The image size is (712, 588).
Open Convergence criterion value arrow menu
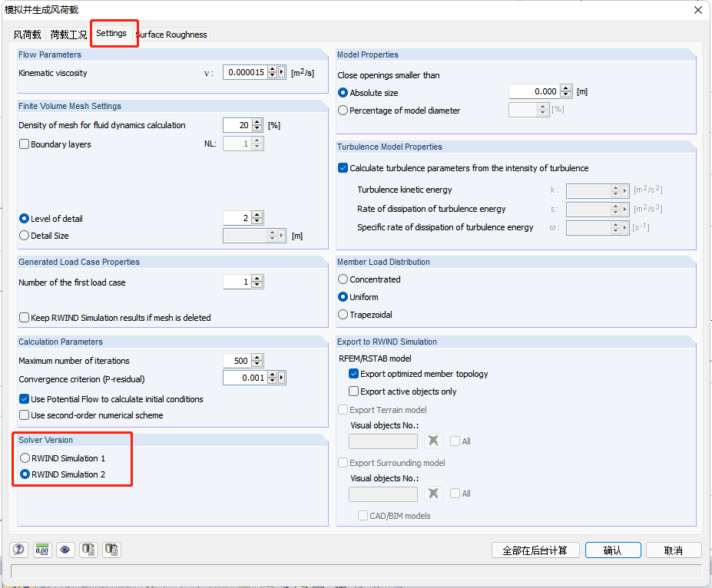(x=282, y=378)
